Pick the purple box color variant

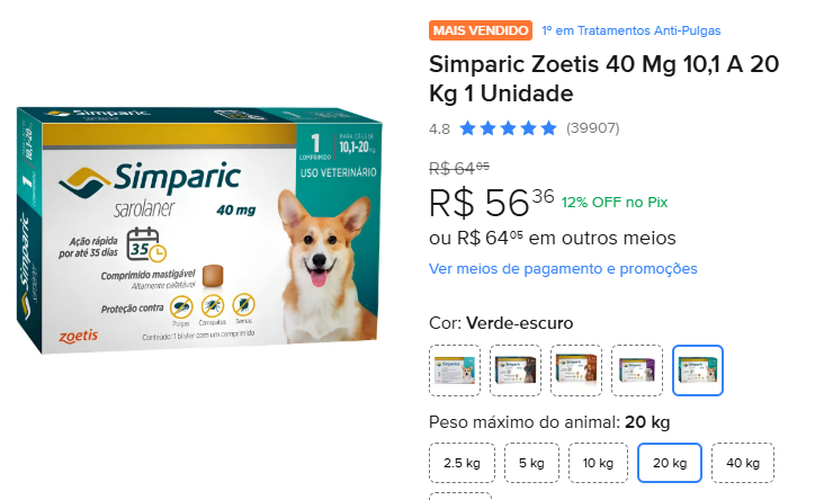[x=637, y=371]
